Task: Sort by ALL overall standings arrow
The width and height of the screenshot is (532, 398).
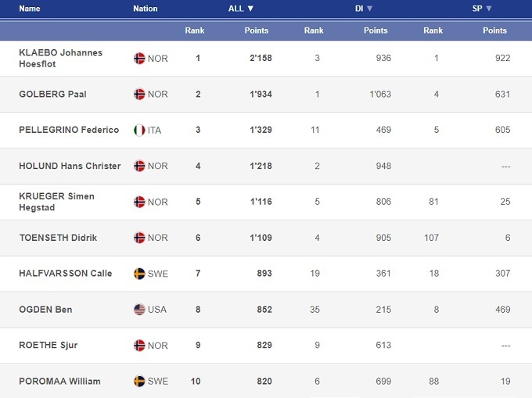Action: point(250,9)
